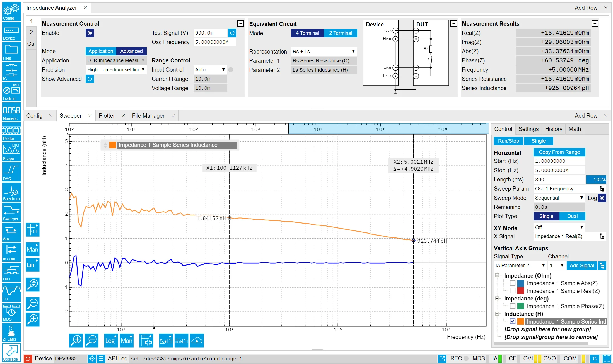Screen dimensions: 613x364
Task: Toggle the Show Advanced option
Action: pos(90,79)
